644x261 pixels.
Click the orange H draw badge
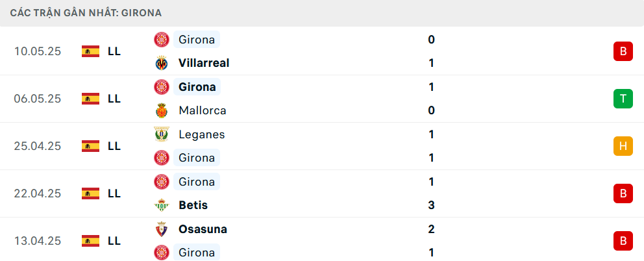pyautogui.click(x=623, y=146)
